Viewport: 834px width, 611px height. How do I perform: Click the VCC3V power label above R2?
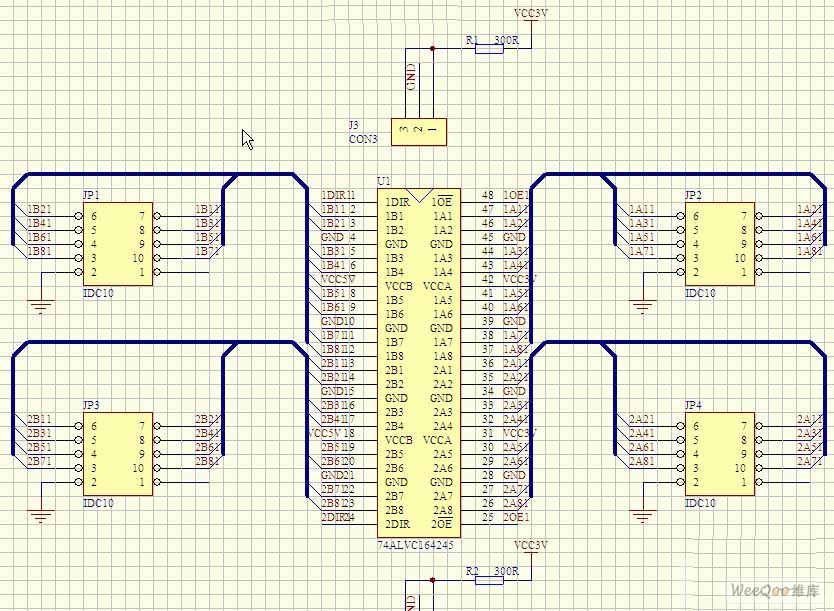pos(531,545)
